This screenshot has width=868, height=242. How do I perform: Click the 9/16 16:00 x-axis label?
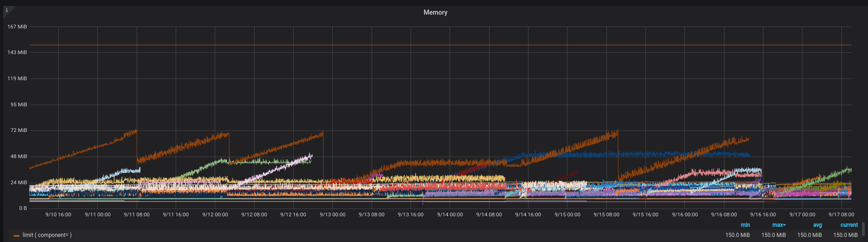[x=763, y=214]
